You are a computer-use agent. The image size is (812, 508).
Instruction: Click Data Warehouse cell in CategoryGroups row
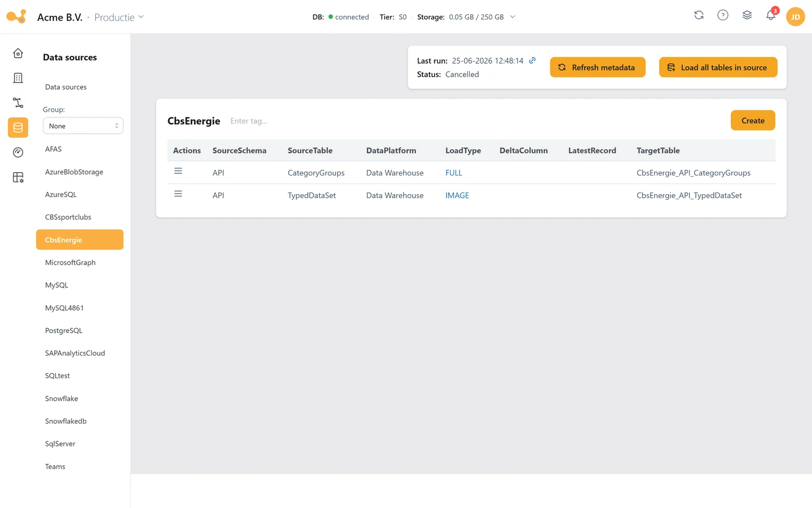tap(395, 173)
